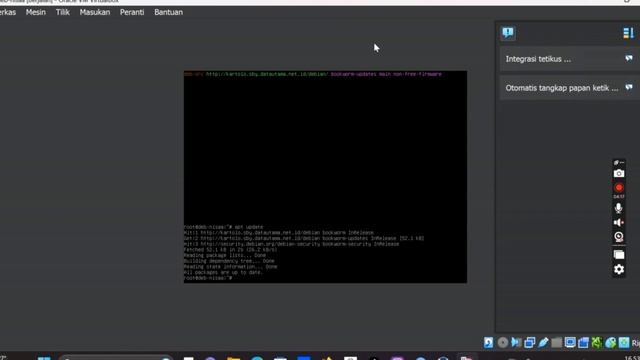Screen dimensions: 640x360
Task: Click the notification sort order icon
Action: [x=628, y=33]
